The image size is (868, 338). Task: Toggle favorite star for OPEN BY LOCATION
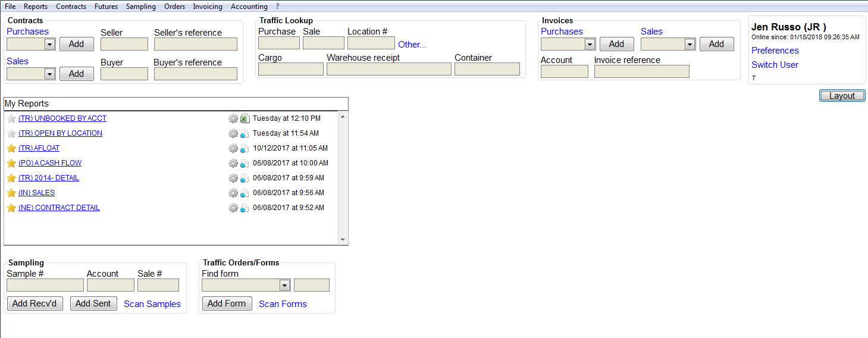[x=11, y=133]
